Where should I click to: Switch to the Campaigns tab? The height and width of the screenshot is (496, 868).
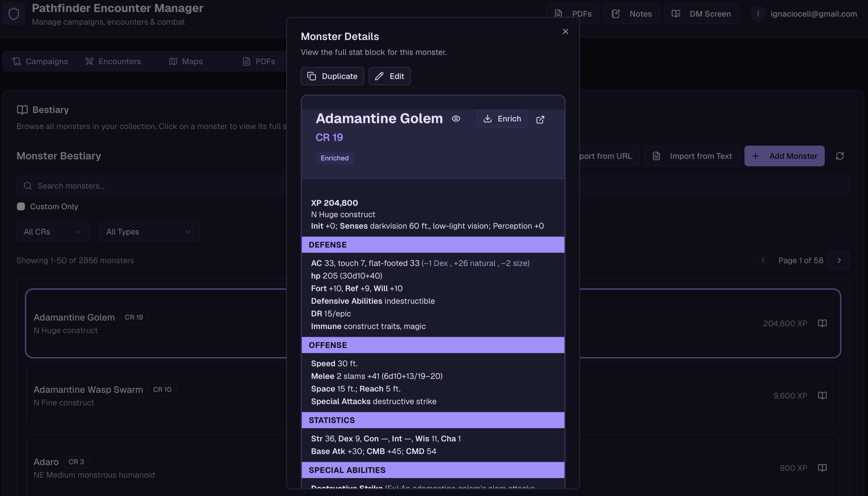click(40, 61)
